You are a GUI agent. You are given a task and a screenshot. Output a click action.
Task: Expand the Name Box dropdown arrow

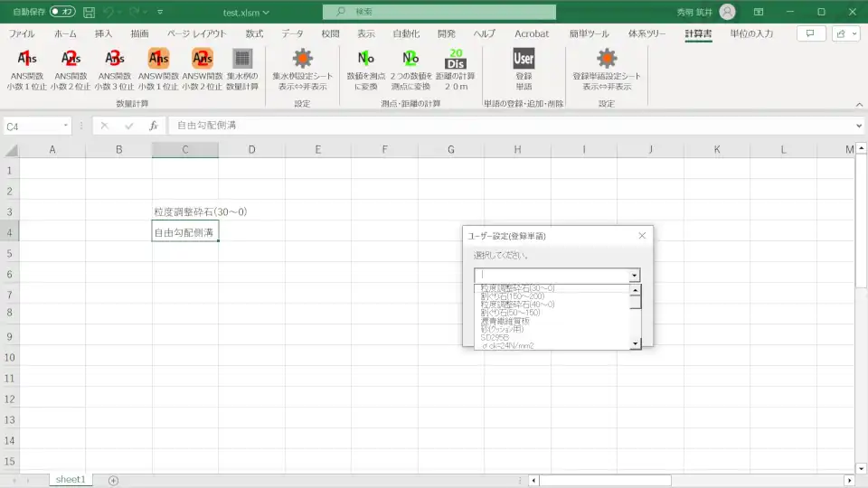click(66, 127)
